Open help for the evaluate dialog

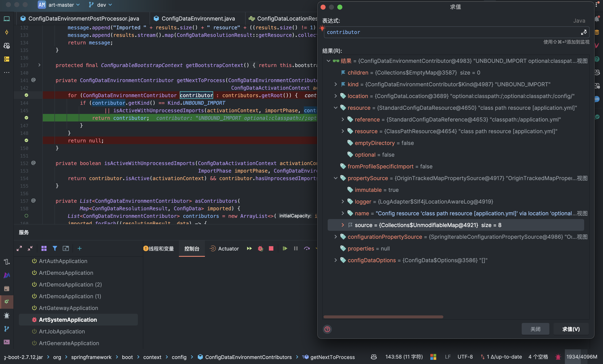click(327, 329)
